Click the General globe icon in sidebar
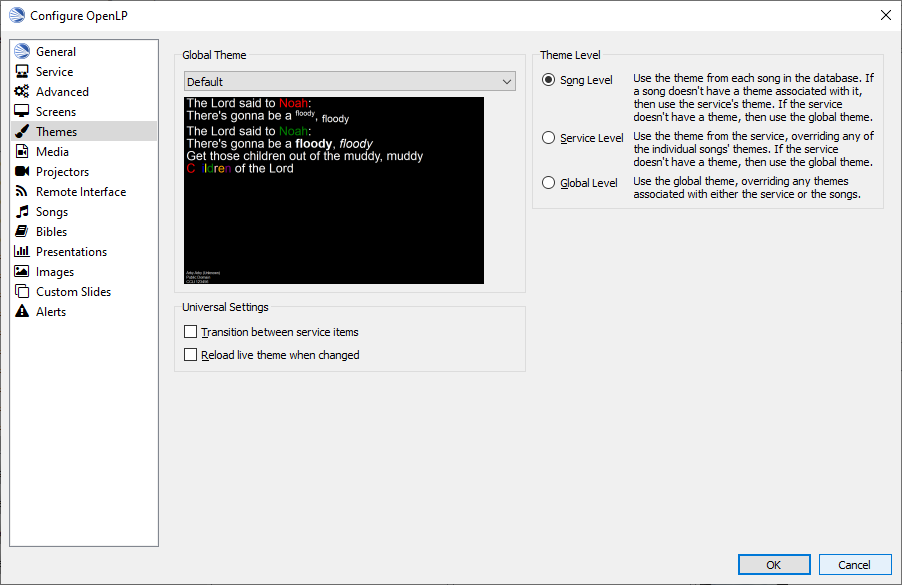The width and height of the screenshot is (902, 585). [22, 51]
